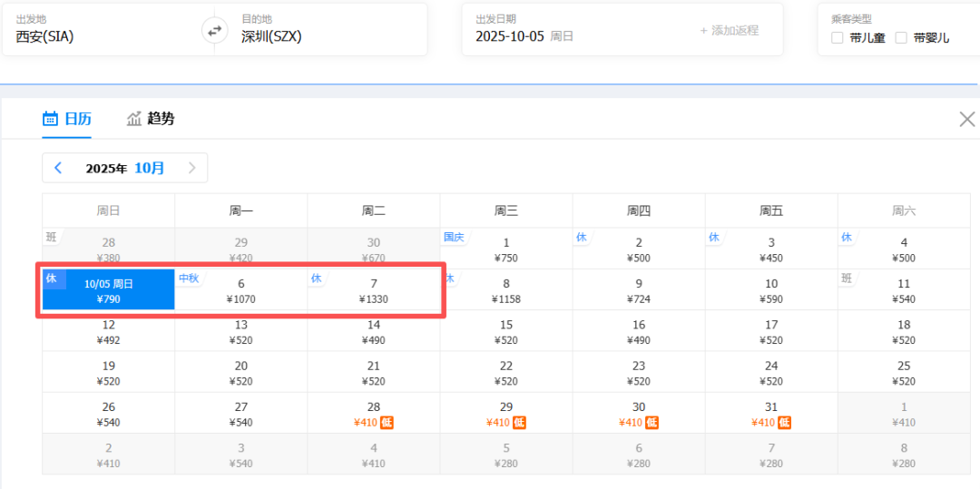Select October 6 priced at ¥1070
This screenshot has height=489, width=980.
(x=241, y=290)
